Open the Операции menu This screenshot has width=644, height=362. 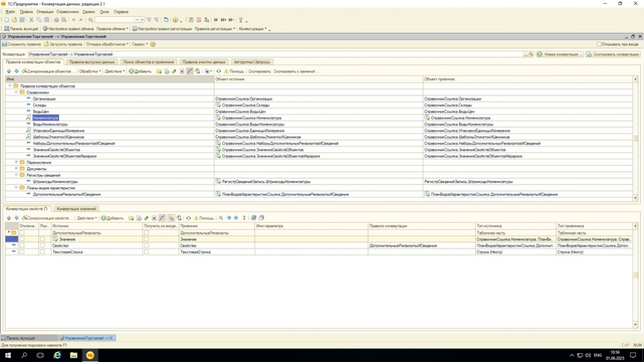(45, 12)
